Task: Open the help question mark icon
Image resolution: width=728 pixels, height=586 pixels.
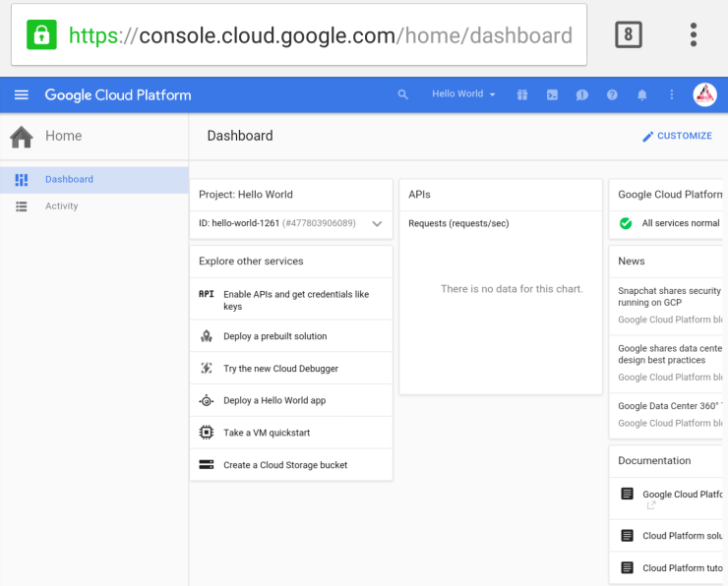Action: (612, 95)
